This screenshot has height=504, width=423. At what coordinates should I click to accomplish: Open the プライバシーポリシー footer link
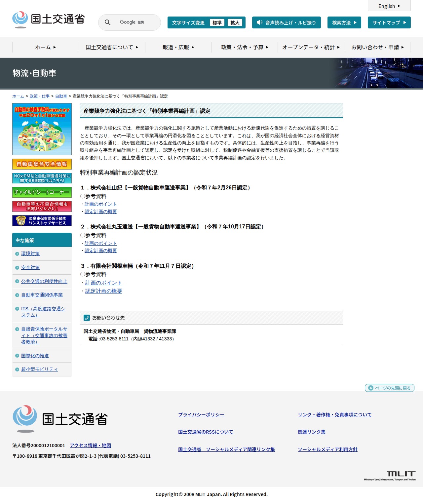tap(201, 415)
